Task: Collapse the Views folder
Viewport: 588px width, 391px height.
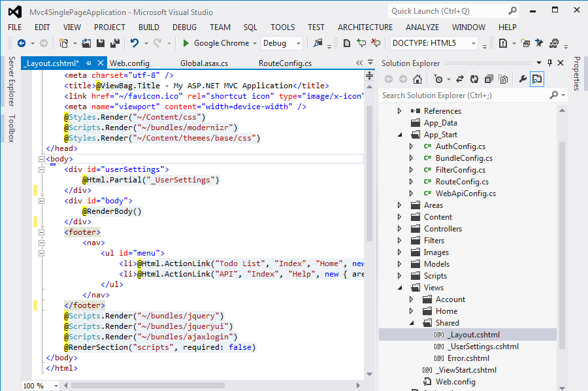Action: 400,288
